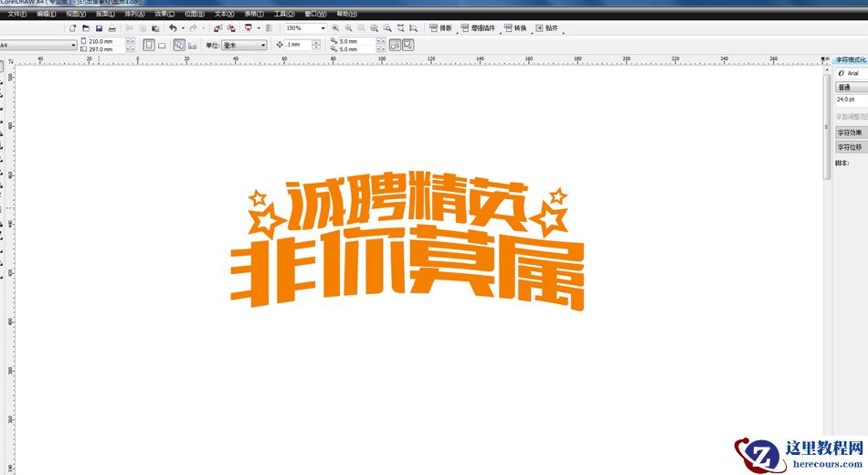Click the Undo arrow icon
Screen dimensions: 868x475
pyautogui.click(x=173, y=28)
